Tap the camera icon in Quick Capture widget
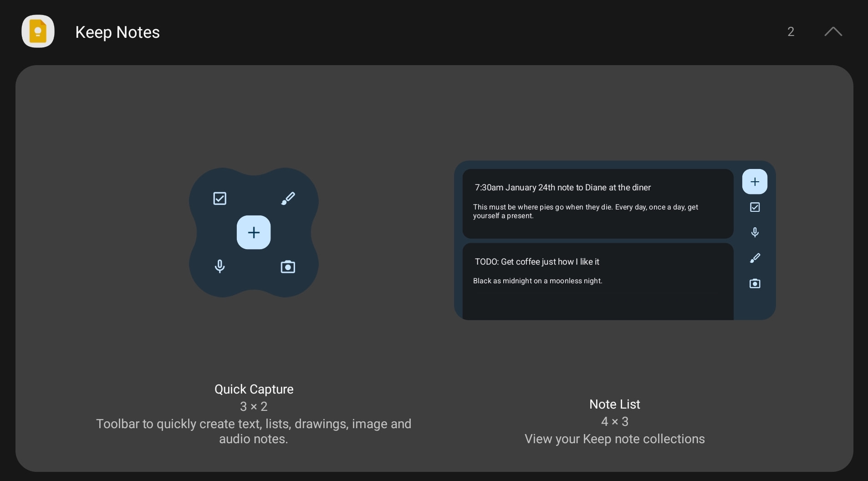The image size is (868, 481). coord(288,266)
